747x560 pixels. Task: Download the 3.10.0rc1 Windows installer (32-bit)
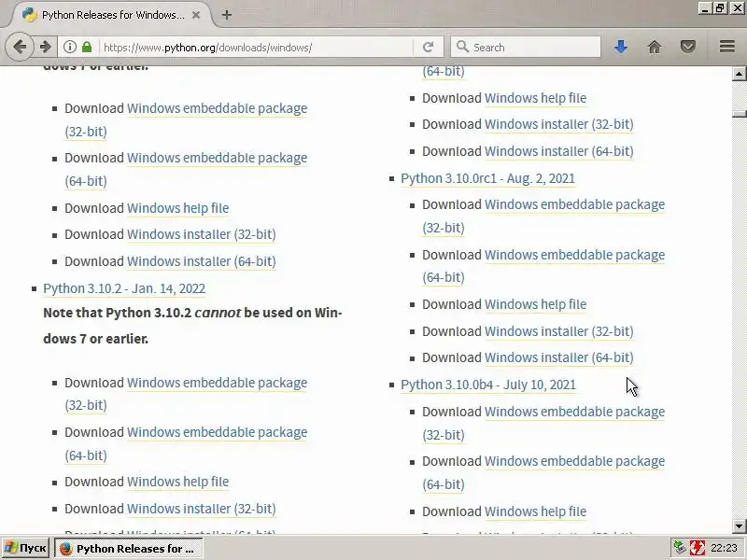558,331
